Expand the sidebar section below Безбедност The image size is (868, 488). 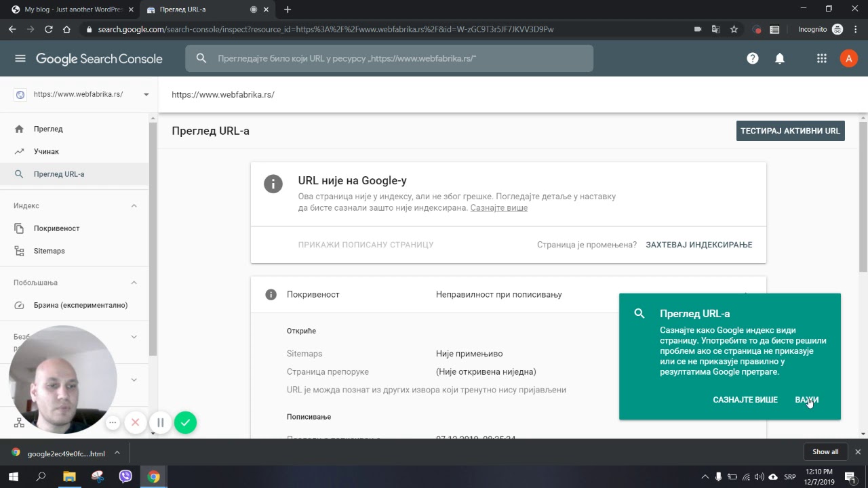(x=134, y=380)
